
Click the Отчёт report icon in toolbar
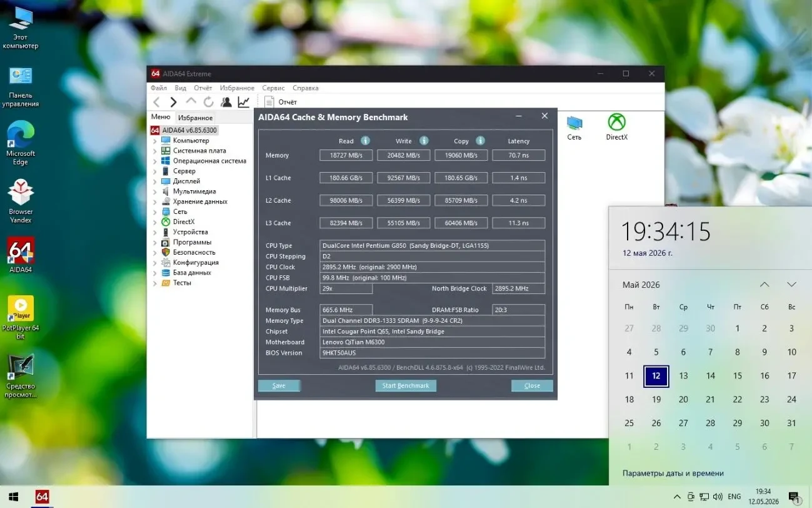click(269, 101)
